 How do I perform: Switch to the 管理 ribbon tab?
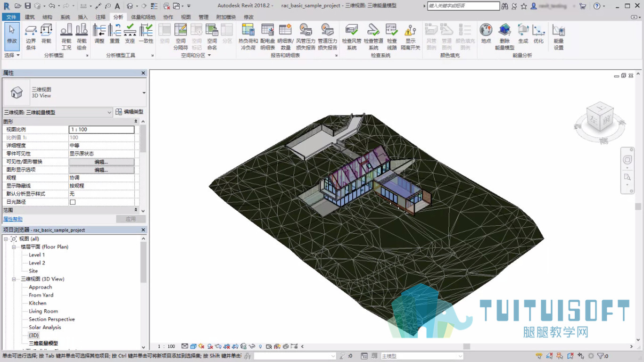pos(204,17)
